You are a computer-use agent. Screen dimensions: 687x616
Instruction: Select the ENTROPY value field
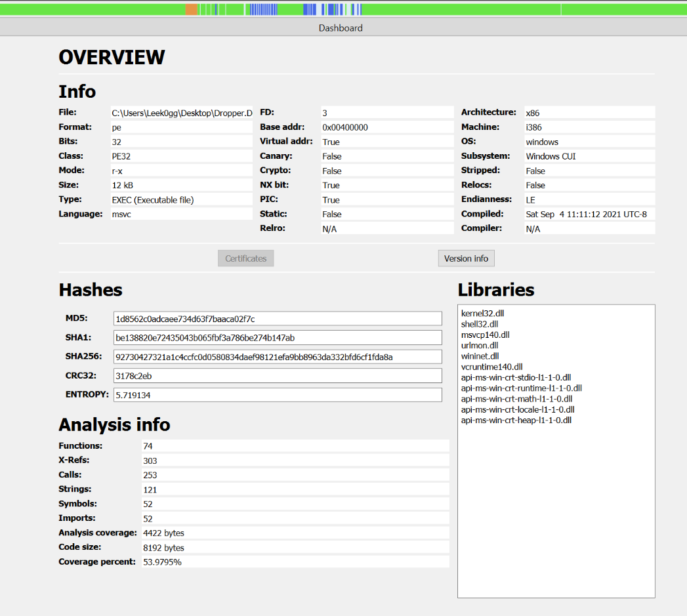(x=277, y=395)
